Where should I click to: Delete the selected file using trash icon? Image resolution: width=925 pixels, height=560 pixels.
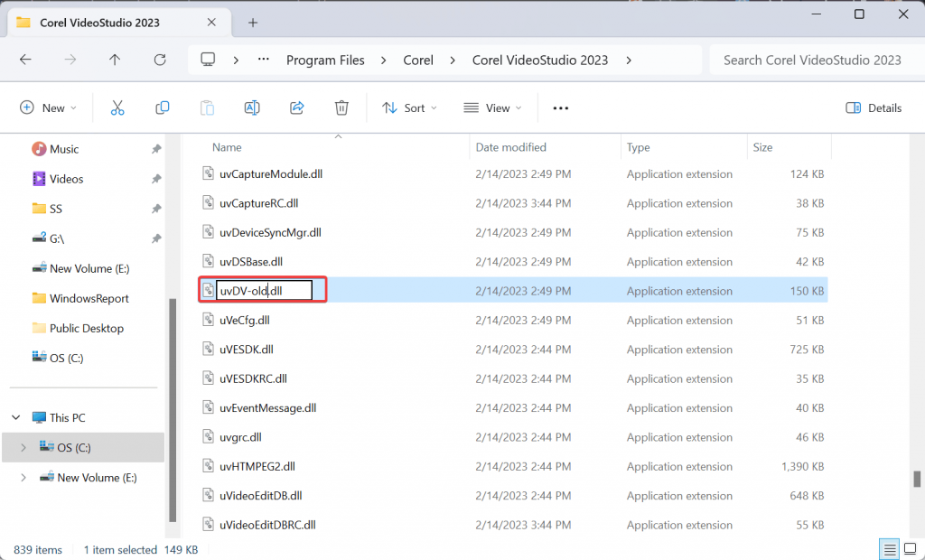click(341, 107)
